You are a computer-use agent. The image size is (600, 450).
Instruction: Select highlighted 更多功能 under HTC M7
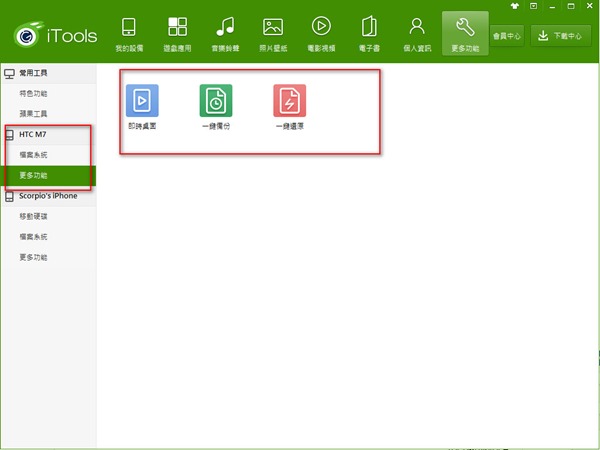pyautogui.click(x=48, y=176)
